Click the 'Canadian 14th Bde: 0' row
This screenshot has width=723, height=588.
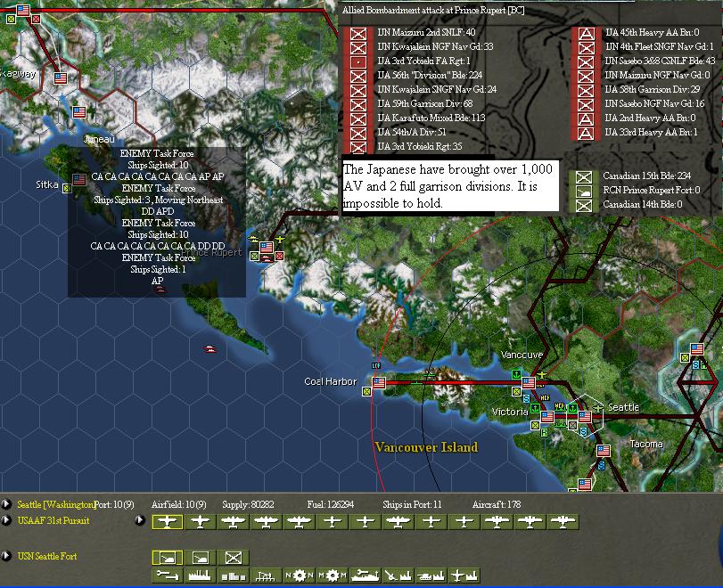pyautogui.click(x=629, y=204)
